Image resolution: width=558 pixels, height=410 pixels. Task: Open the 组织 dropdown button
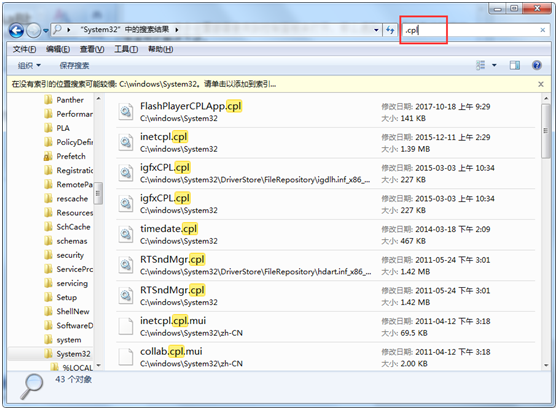(29, 65)
